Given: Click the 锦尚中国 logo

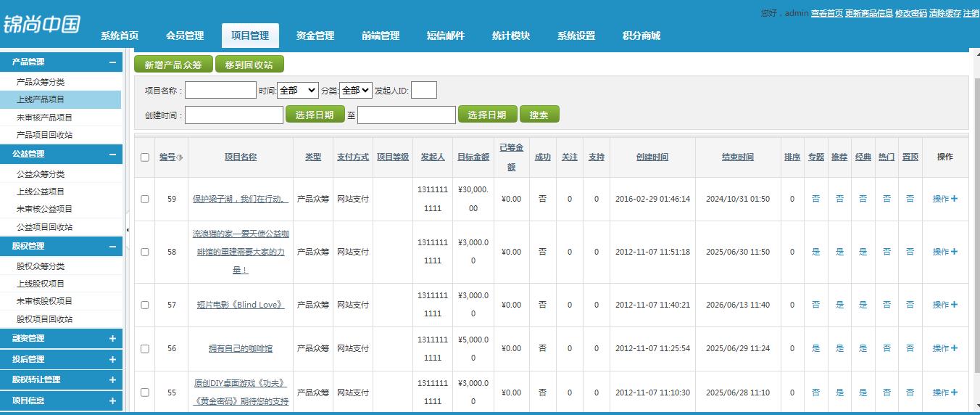Looking at the screenshot, I should [42, 25].
